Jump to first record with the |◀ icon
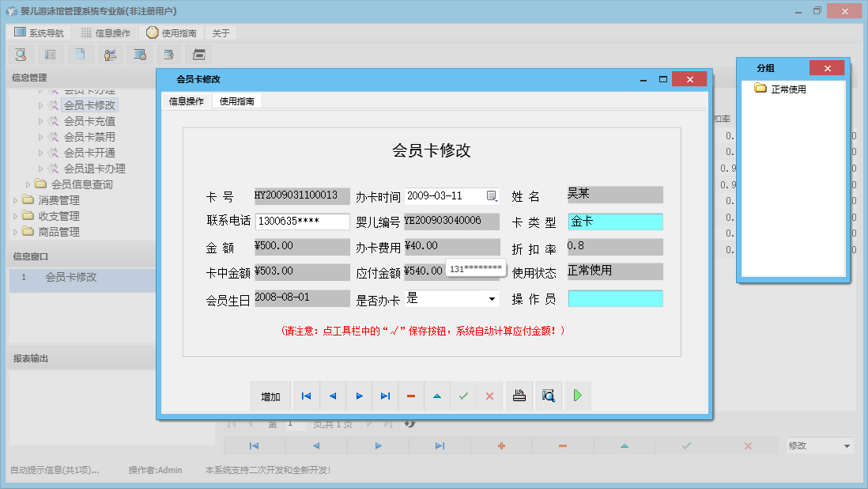868x489 pixels. click(307, 396)
